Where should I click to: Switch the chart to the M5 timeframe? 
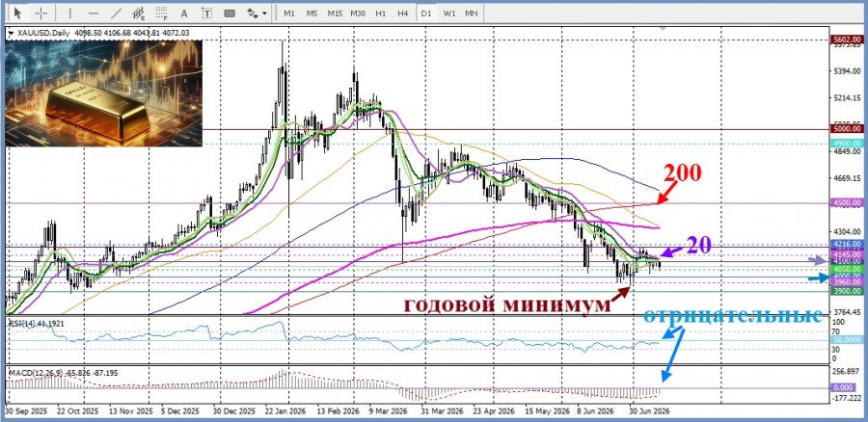(312, 13)
